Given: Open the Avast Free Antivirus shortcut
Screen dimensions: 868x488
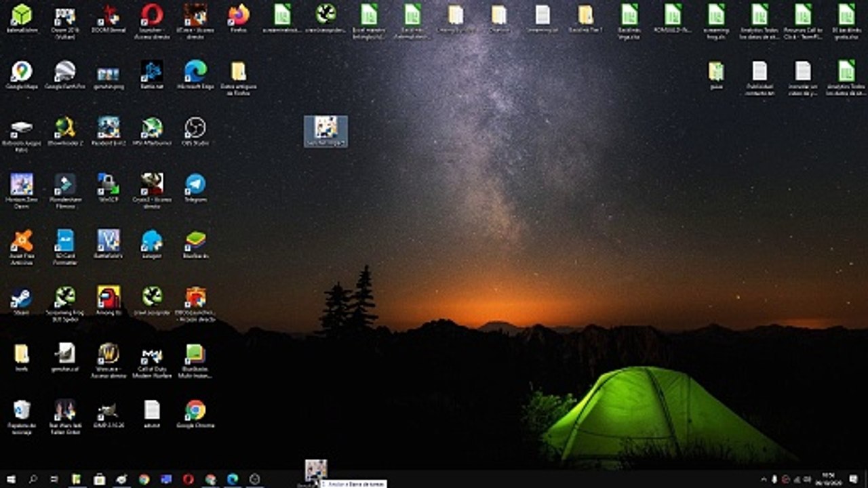Looking at the screenshot, I should pos(22,247).
